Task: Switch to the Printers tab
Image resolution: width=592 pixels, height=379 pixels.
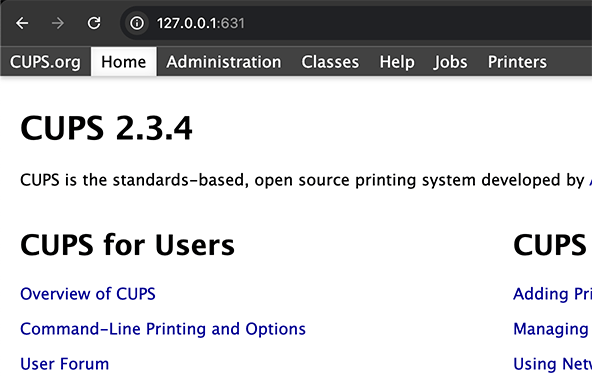Action: tap(517, 62)
